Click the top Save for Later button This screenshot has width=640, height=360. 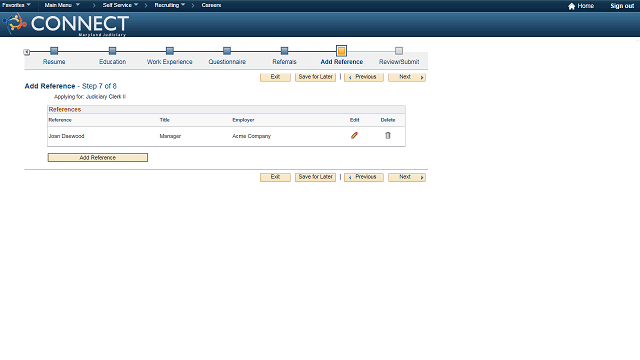[x=316, y=77]
